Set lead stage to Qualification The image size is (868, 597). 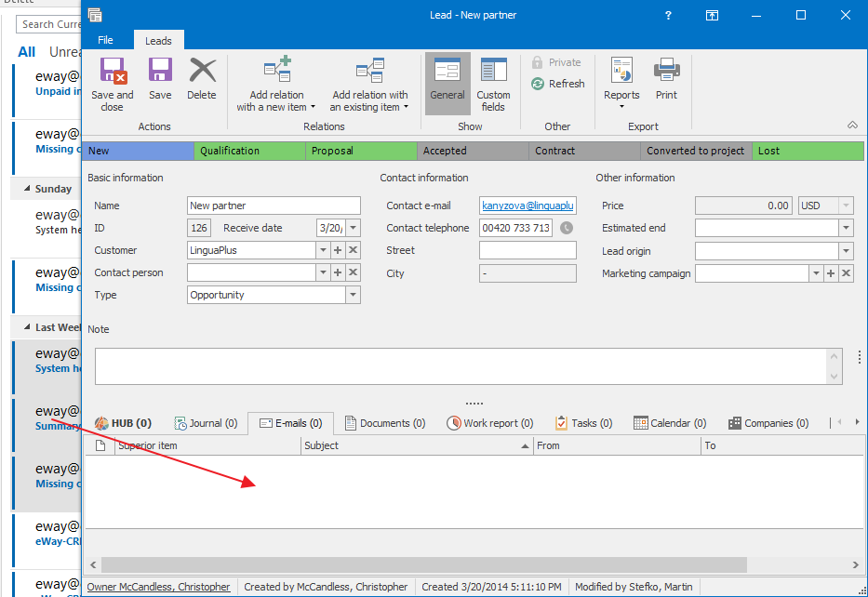click(249, 151)
